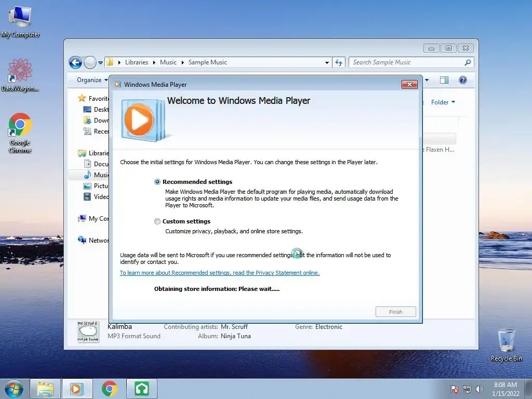Select Documents library in navigation pane
Viewport: 532px width, 399px height.
pyautogui.click(x=96, y=164)
